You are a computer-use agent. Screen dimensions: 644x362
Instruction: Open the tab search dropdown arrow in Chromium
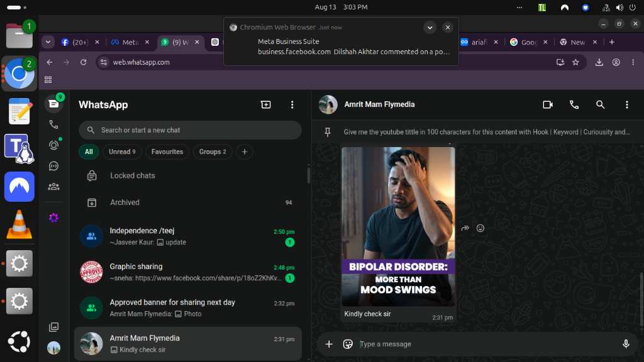pos(48,42)
